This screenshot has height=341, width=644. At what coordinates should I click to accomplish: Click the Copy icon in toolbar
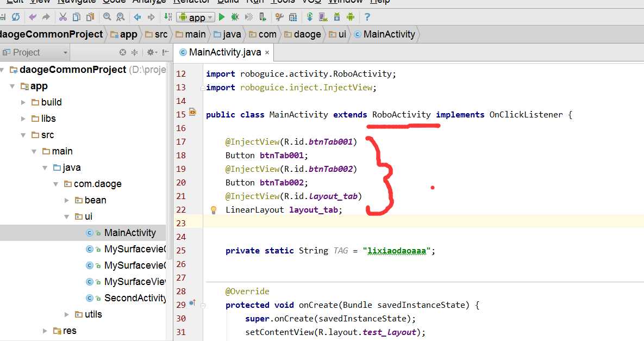77,17
